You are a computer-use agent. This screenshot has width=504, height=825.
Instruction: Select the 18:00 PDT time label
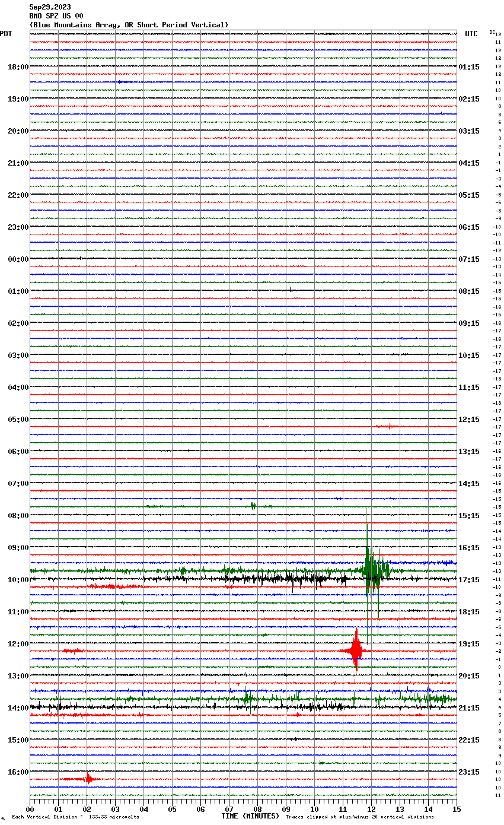click(18, 67)
